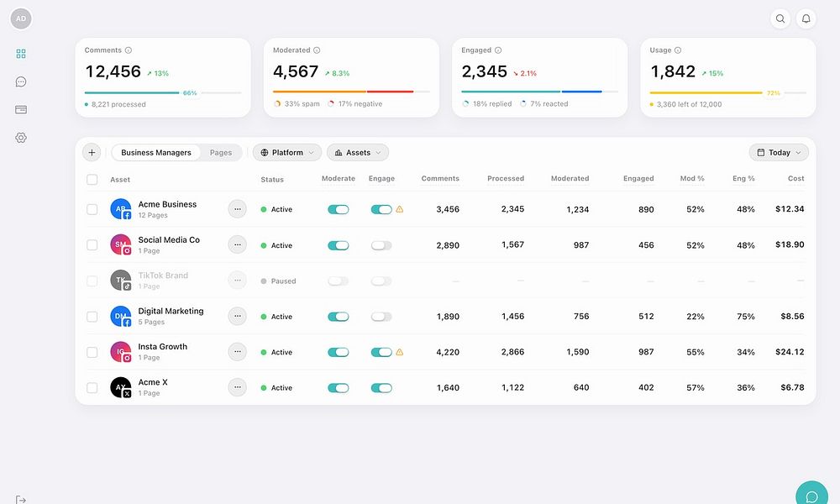Image resolution: width=840 pixels, height=504 pixels.
Task: Switch to the Business Managers tab
Action: tap(156, 153)
